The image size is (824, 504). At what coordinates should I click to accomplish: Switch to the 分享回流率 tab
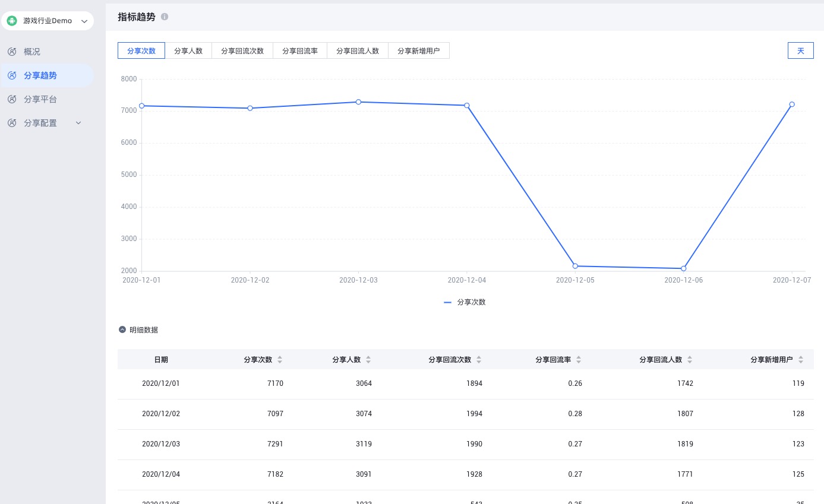tap(300, 51)
